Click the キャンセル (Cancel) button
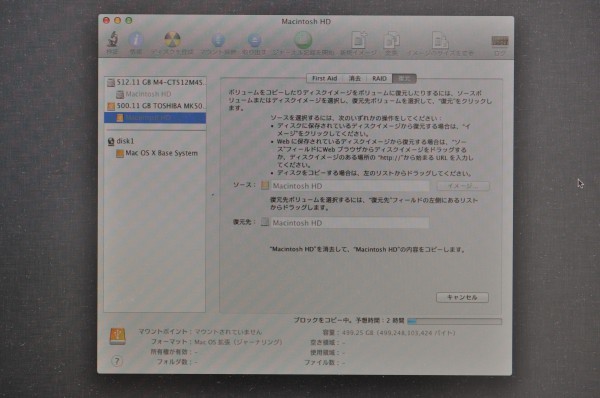The height and width of the screenshot is (398, 600). point(462,297)
